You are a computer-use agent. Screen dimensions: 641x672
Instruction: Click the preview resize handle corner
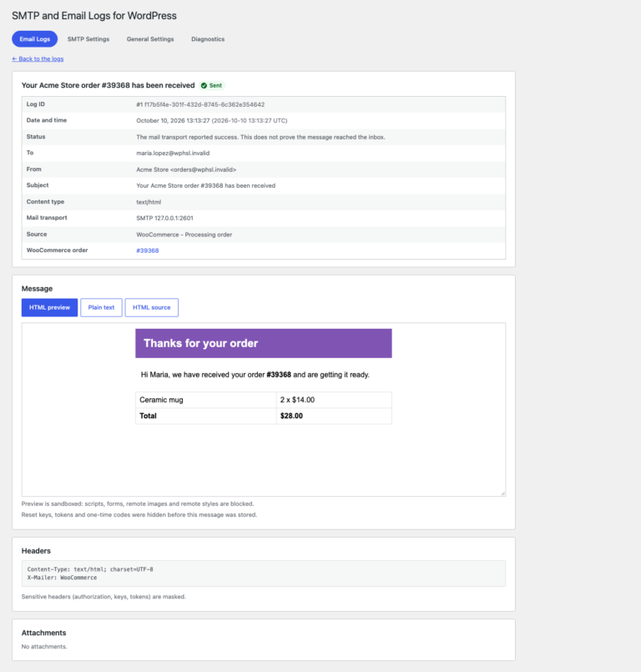point(503,493)
